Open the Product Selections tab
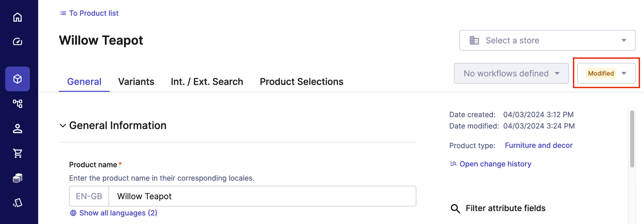Image resolution: width=644 pixels, height=224 pixels. (302, 82)
